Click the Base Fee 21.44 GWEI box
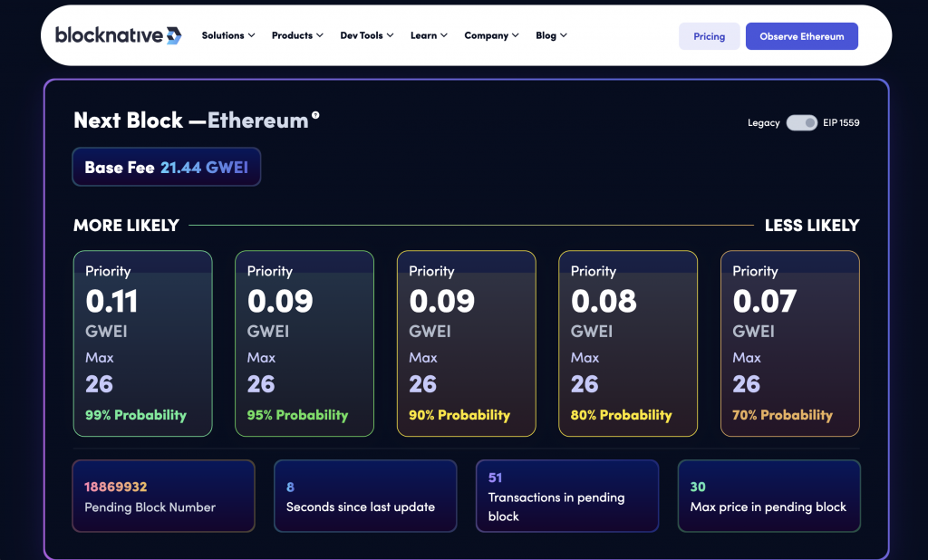The height and width of the screenshot is (560, 928). 167,167
